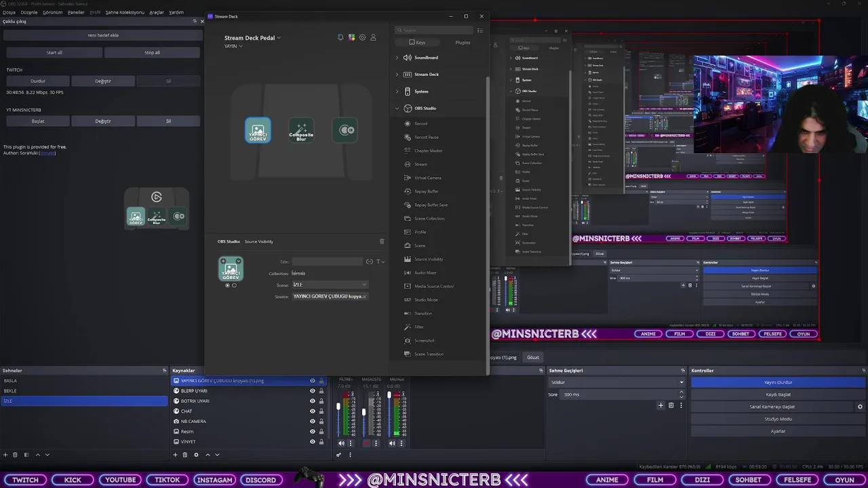Open the Stream Deck user account icon
This screenshot has width=868, height=488.
pos(373,37)
